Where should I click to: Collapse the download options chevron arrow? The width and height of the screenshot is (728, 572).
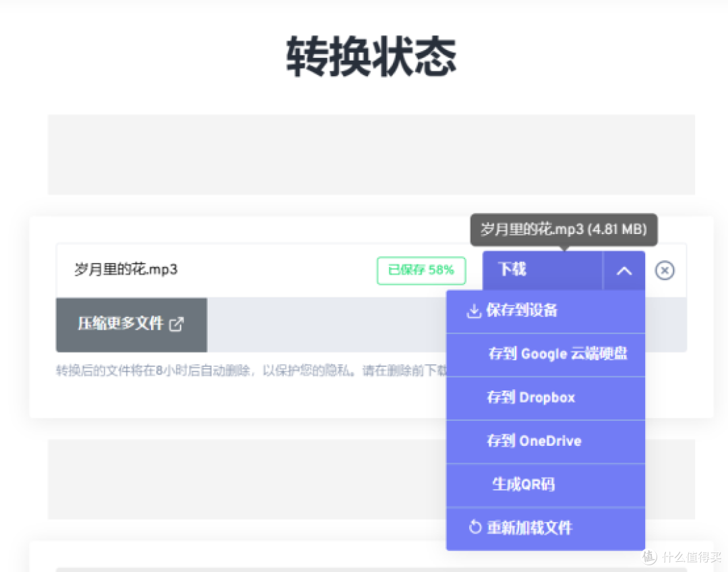(x=624, y=271)
